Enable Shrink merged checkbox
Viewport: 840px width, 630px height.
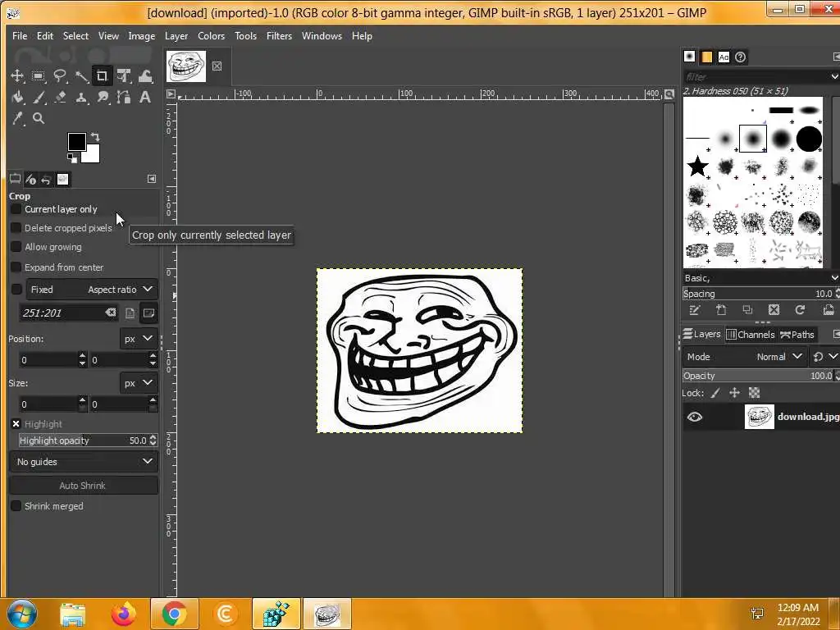16,505
